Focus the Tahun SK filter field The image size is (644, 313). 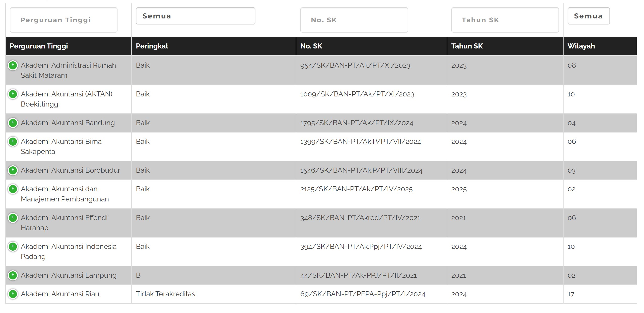(505, 20)
